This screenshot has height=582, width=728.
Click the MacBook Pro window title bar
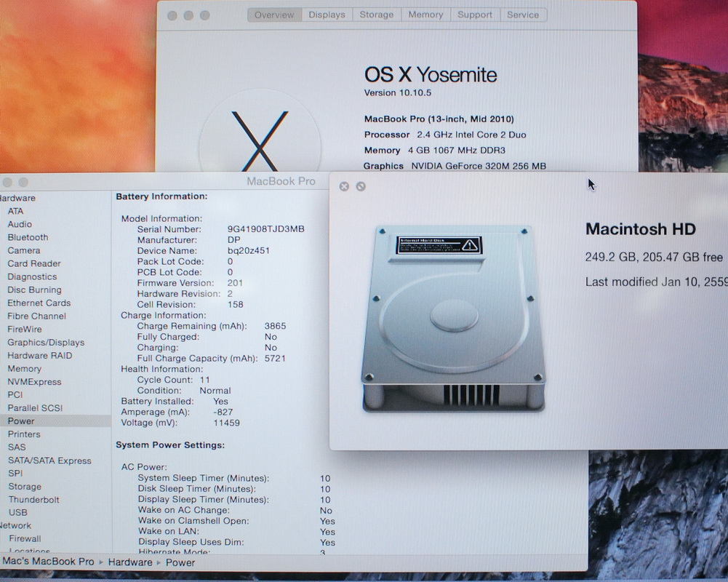point(281,181)
